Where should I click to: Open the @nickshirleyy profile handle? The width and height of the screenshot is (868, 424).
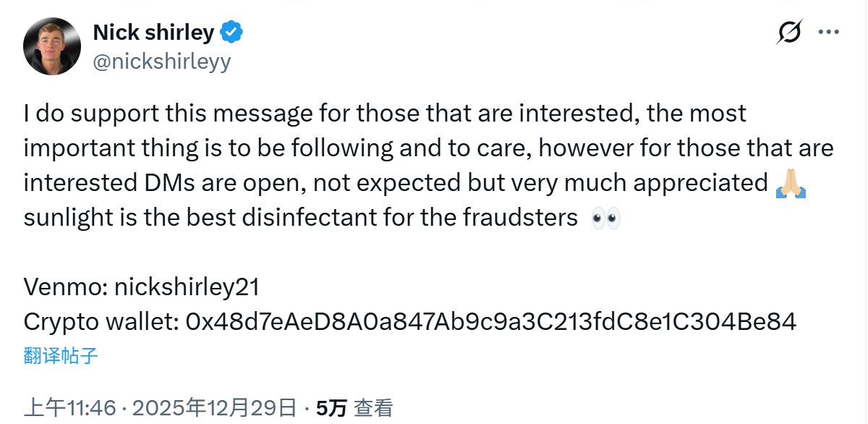coord(162,61)
